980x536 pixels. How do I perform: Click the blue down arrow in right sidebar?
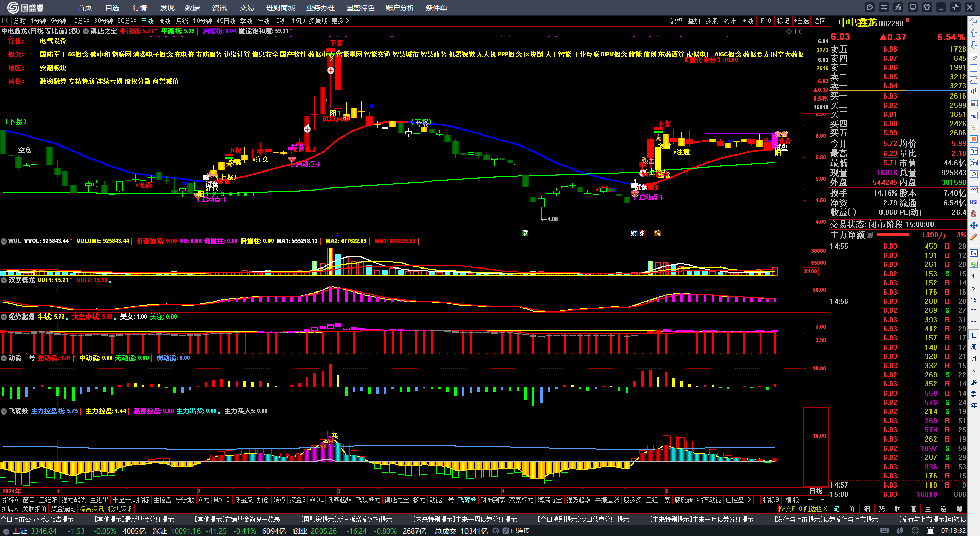[974, 44]
